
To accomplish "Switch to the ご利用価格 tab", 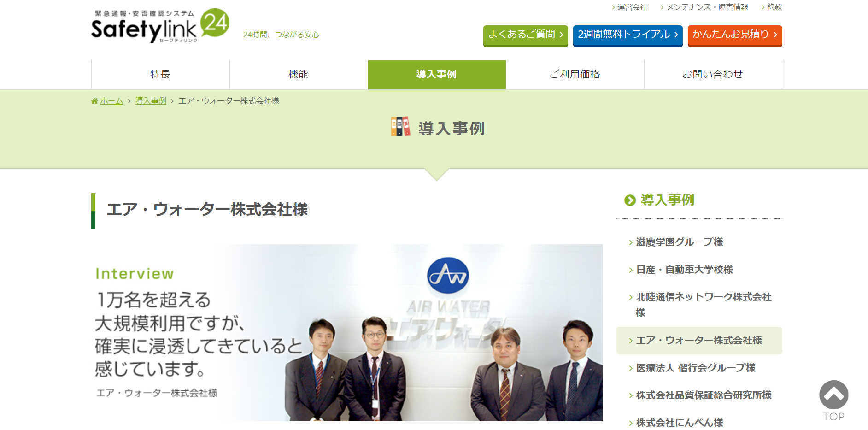I will click(574, 74).
